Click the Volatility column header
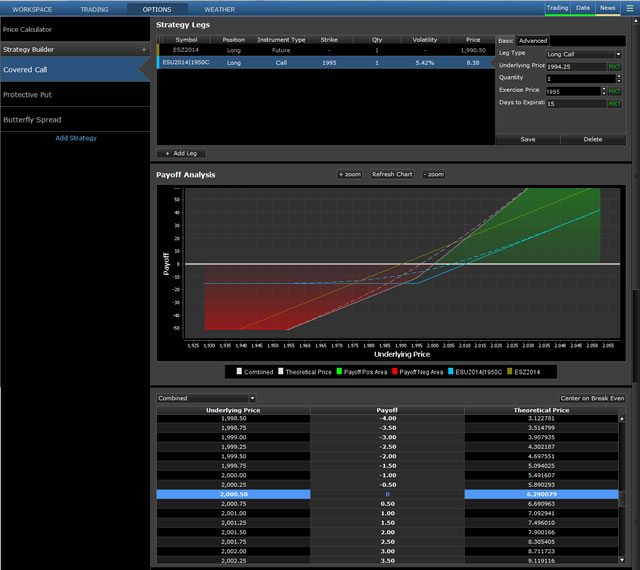 coord(424,40)
